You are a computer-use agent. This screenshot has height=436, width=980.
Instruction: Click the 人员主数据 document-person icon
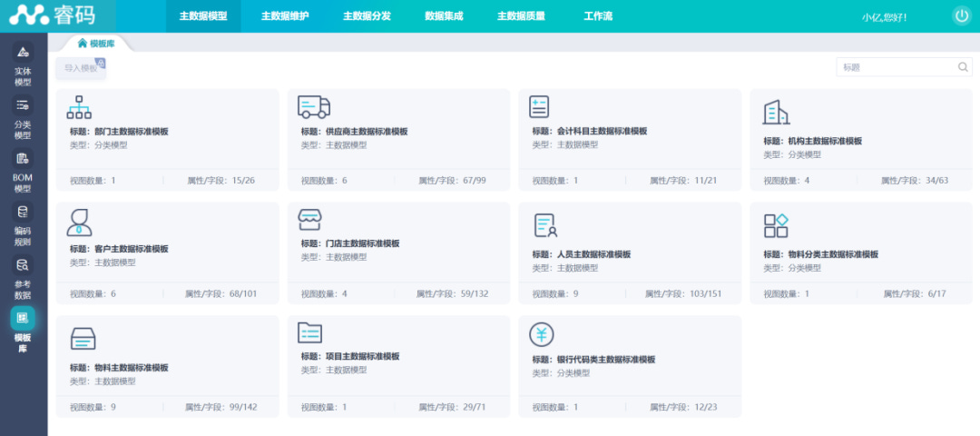pyautogui.click(x=545, y=225)
